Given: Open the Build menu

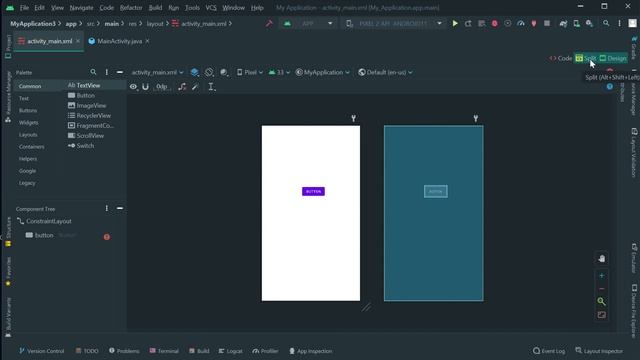Looking at the screenshot, I should [155, 8].
